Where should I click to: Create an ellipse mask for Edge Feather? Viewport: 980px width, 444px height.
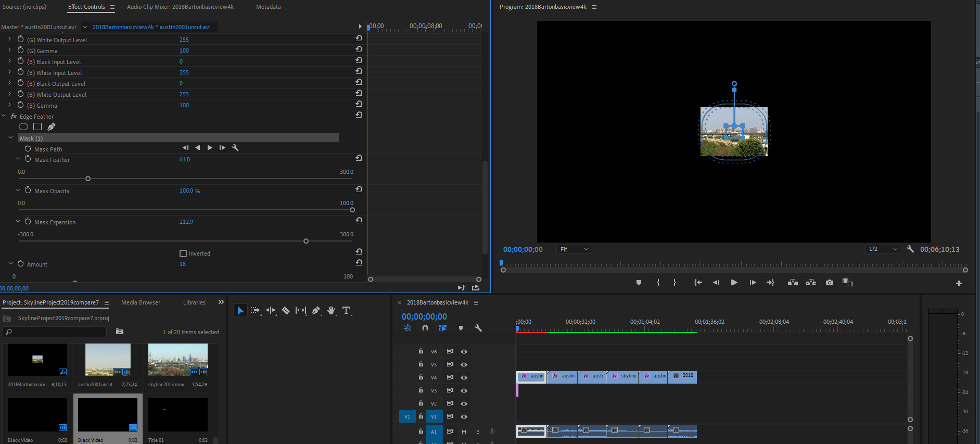[23, 126]
